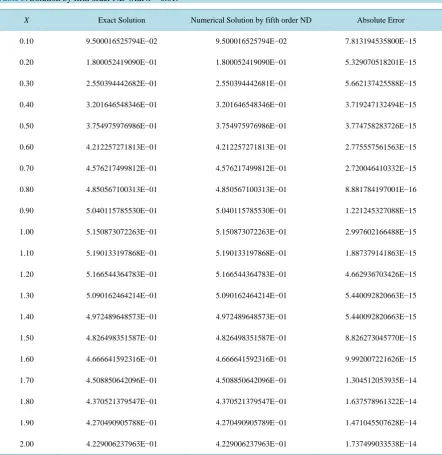Select X value 0.80

[x=26, y=190]
